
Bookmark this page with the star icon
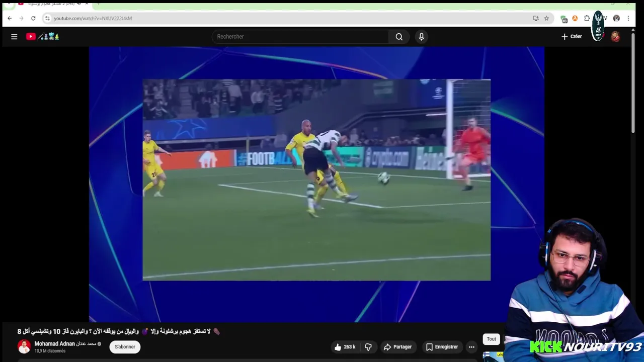point(546,18)
